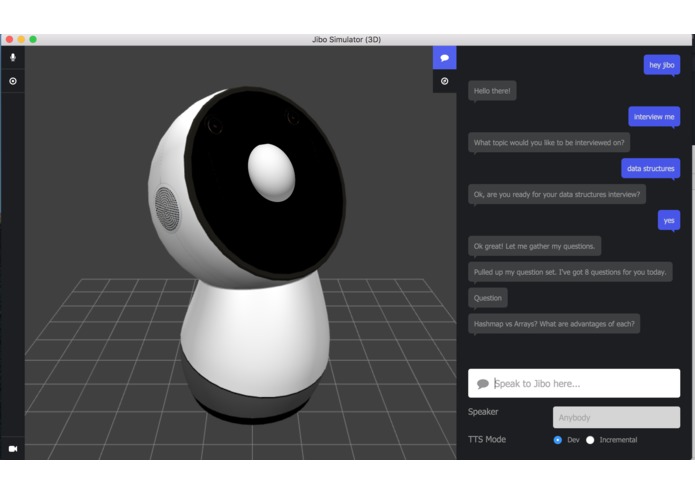Click the 'Hello there!' reply bubble

click(492, 91)
